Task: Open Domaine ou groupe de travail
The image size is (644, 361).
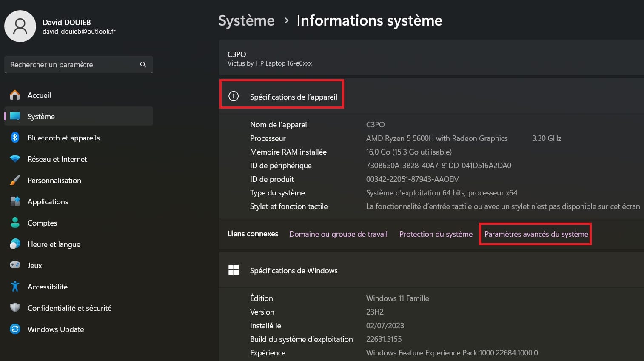Action: pos(338,234)
